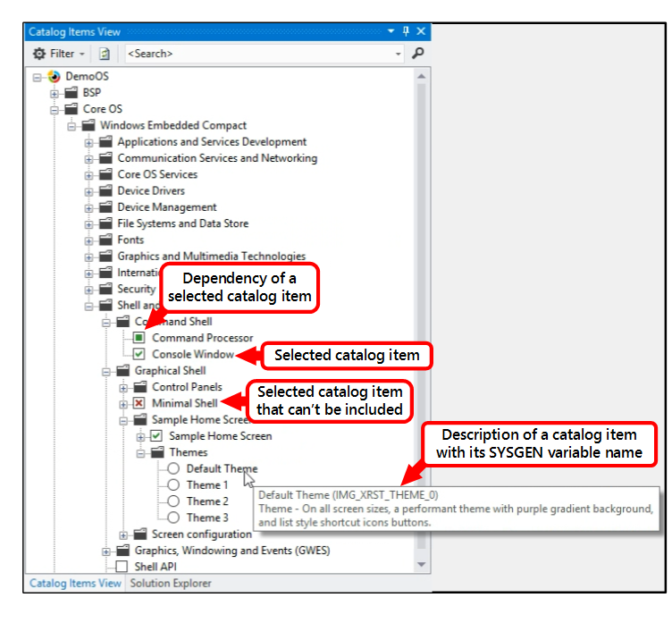Click the BSP folder icon
Image resolution: width=672 pixels, height=623 pixels.
click(71, 93)
